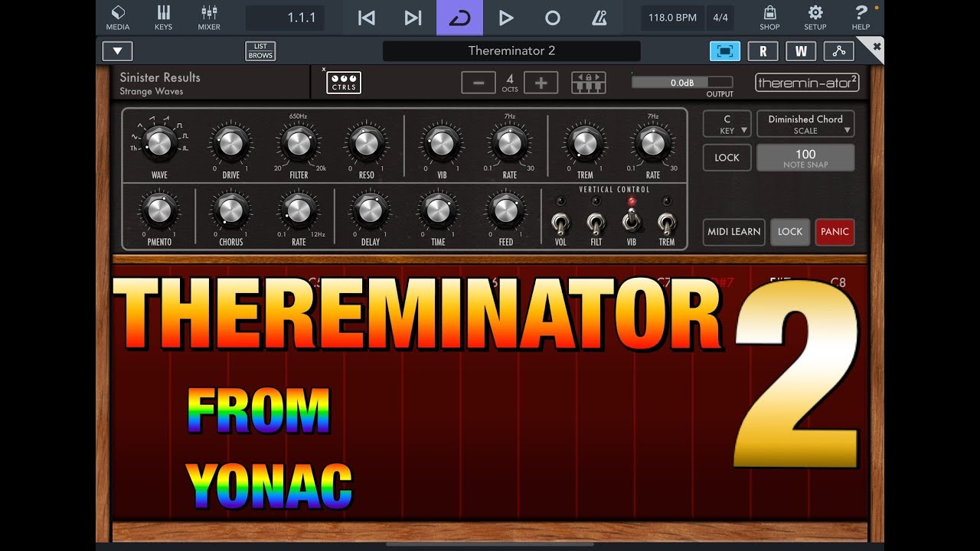The height and width of the screenshot is (551, 980).
Task: Enable the W write automation button
Action: 801,51
